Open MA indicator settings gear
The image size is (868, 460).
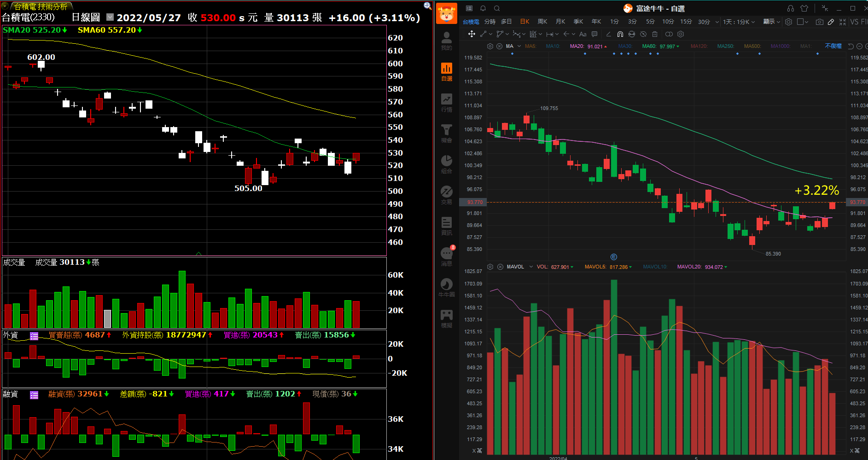coord(490,46)
